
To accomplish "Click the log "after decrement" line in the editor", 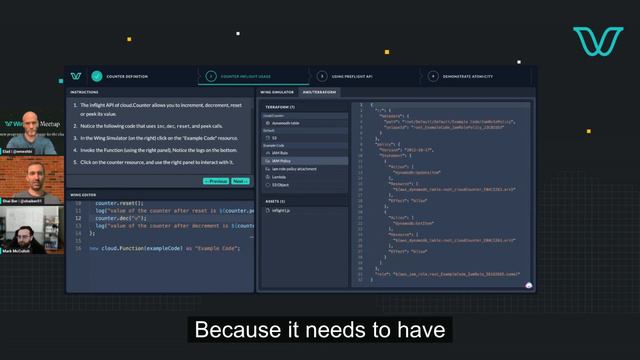I will tap(175, 226).
